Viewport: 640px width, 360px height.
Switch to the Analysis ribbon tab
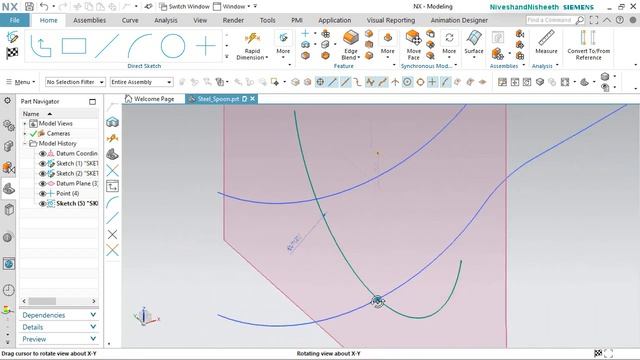click(166, 20)
